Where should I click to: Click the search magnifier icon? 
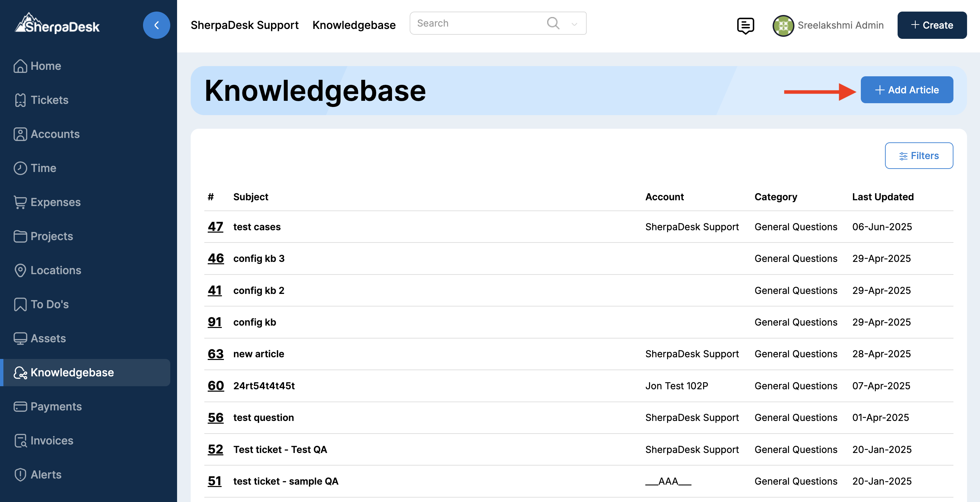[553, 23]
